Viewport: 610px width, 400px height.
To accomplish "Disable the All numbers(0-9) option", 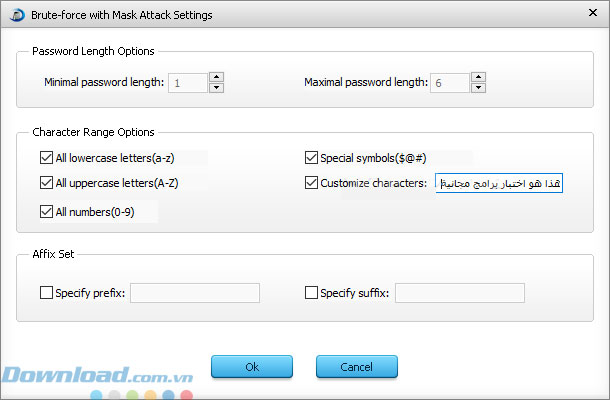I will pos(46,211).
